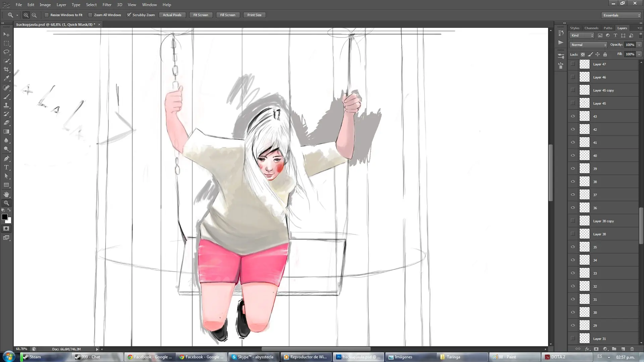
Task: Select the Layer 45 copy thumbnail
Action: (x=584, y=90)
